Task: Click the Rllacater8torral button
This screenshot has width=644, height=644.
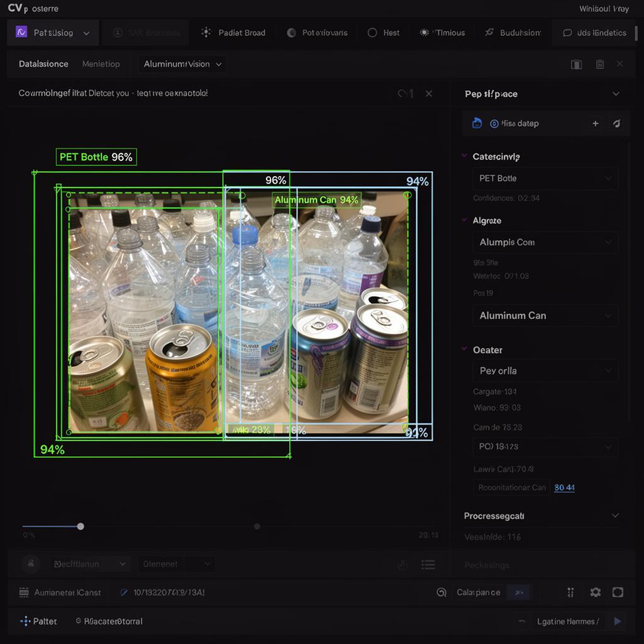Action: click(x=109, y=621)
